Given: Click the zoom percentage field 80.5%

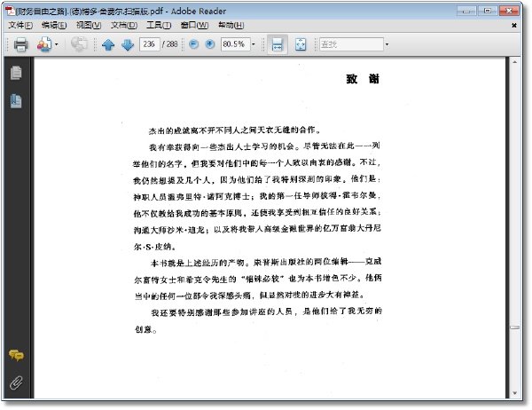Looking at the screenshot, I should tap(236, 44).
